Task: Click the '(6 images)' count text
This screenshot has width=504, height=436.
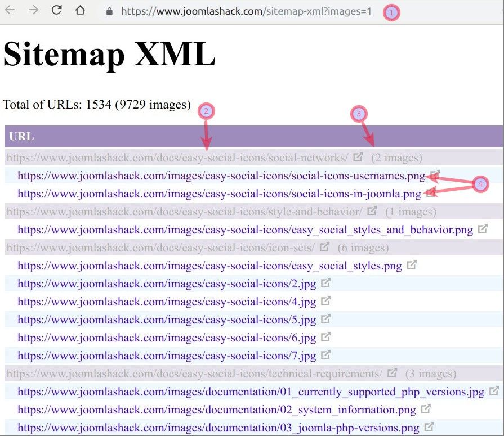Action: (363, 248)
